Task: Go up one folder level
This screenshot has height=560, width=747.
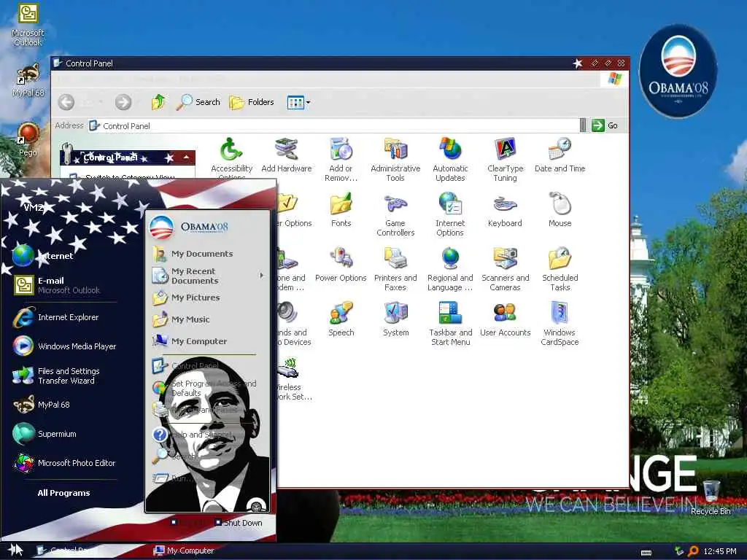Action: click(x=158, y=102)
